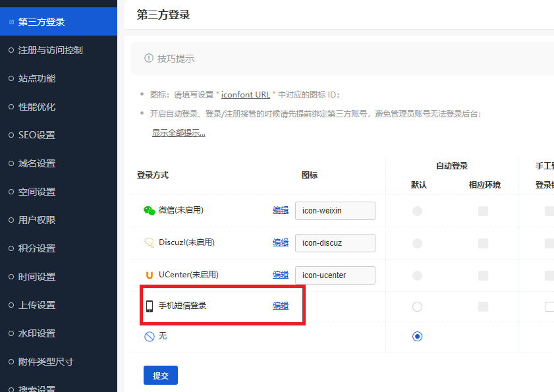Image resolution: width=554 pixels, height=392 pixels.
Task: Click the icon-discuz input field
Action: coord(335,242)
